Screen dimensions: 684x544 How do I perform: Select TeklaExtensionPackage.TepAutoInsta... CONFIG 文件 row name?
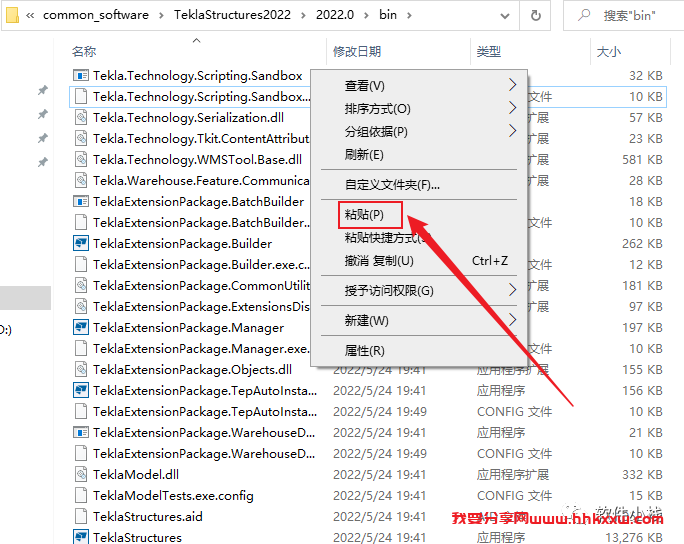pyautogui.click(x=205, y=411)
